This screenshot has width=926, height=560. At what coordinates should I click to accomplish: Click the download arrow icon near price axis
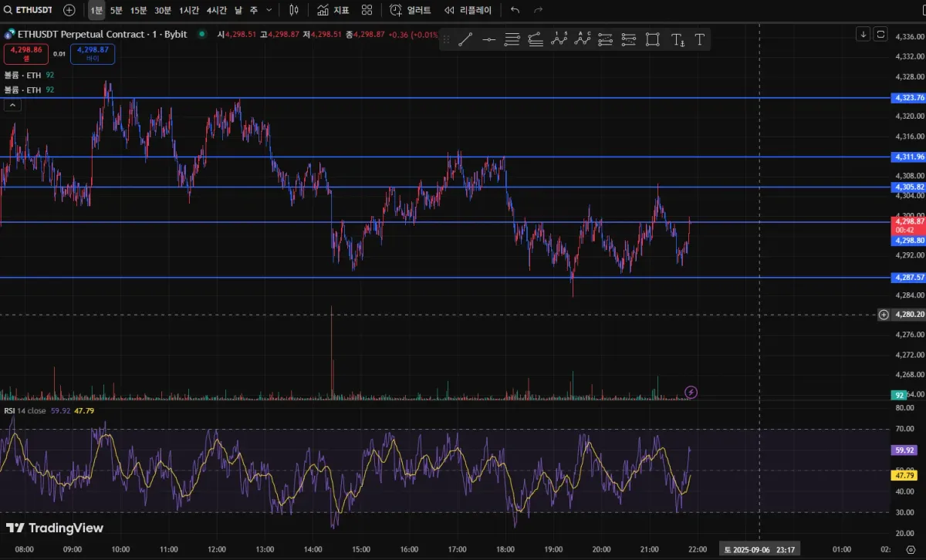(x=863, y=34)
